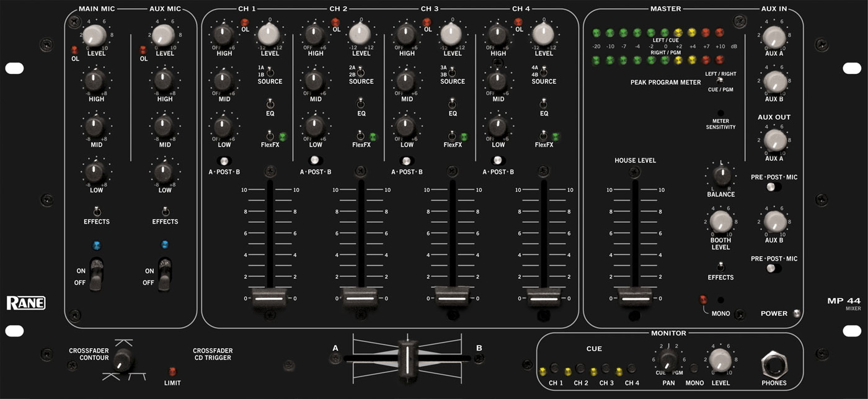The image size is (868, 399).
Task: Toggle the CH 4 FlexFX switch
Action: coord(544,136)
